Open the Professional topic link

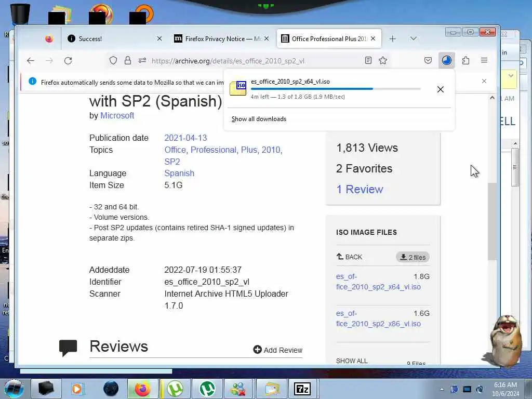click(x=214, y=150)
